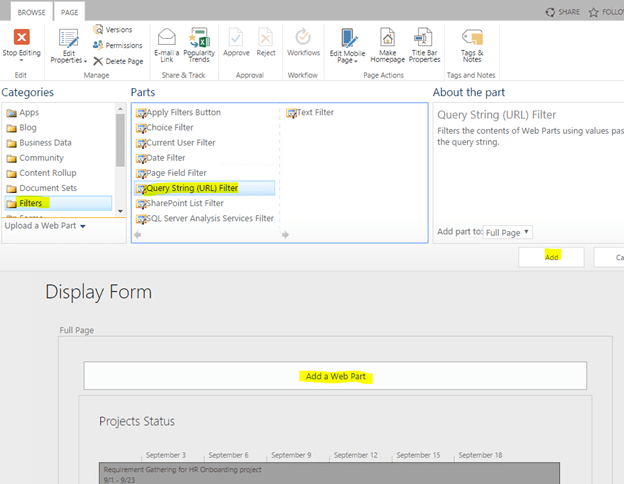Click the Reject icon
The width and height of the screenshot is (624, 484).
click(265, 37)
